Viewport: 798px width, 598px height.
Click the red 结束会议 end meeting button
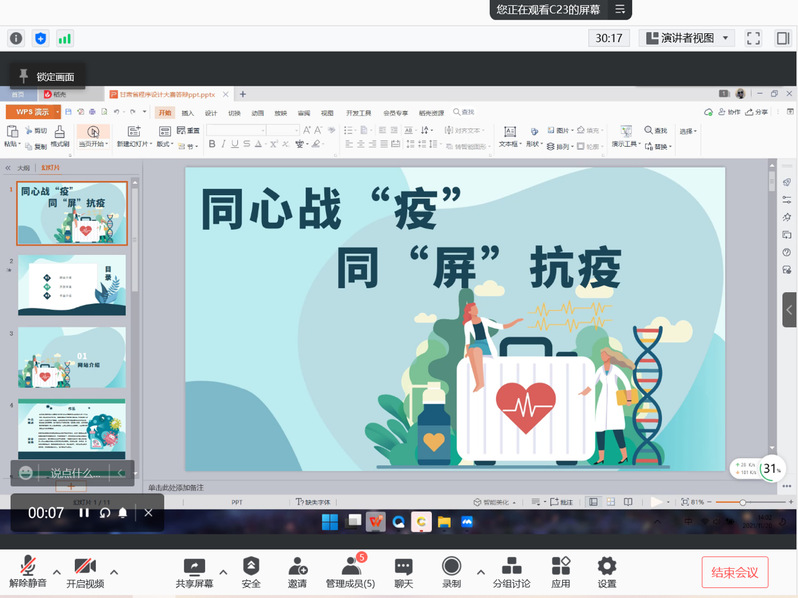(x=735, y=572)
